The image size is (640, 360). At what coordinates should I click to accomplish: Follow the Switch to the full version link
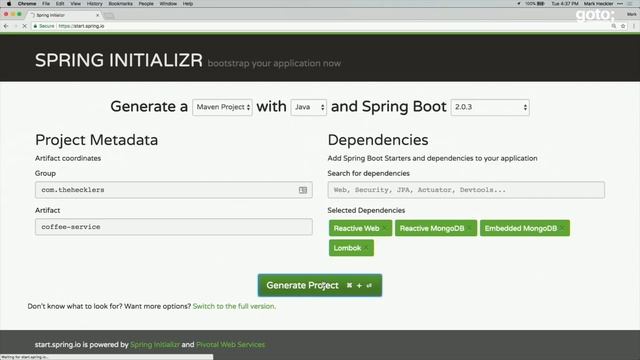pos(234,306)
